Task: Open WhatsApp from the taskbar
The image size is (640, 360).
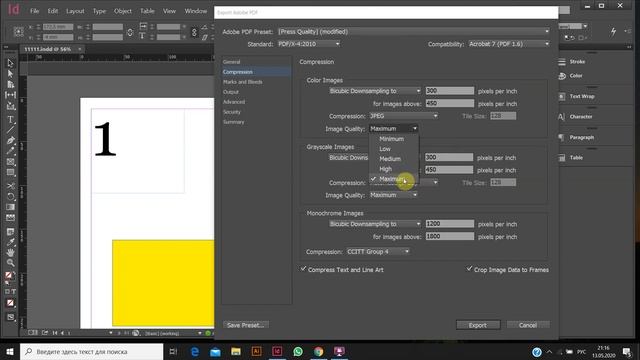Action: (x=298, y=351)
